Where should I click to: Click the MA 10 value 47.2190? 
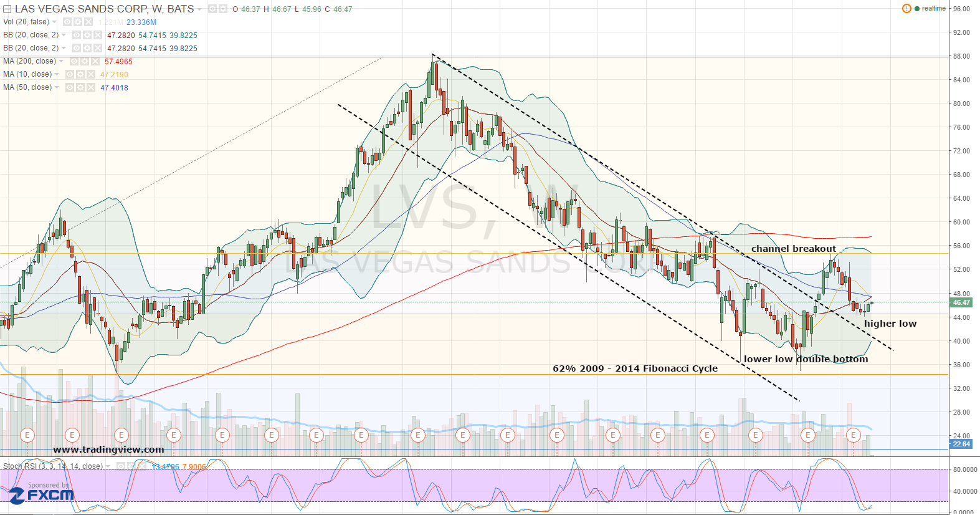coord(114,75)
